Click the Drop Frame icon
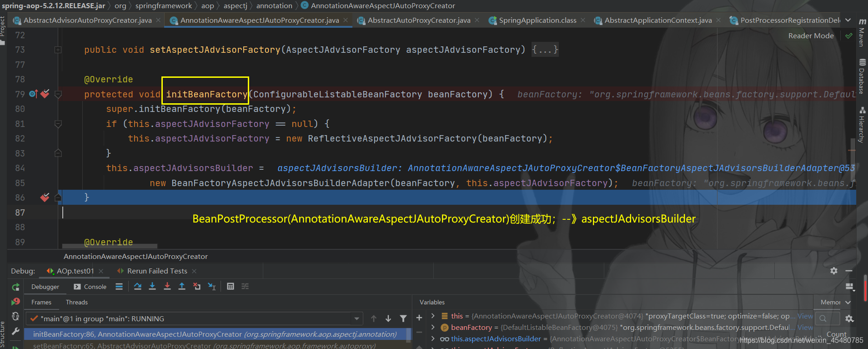Screen dimensions: 868x349 (x=197, y=286)
